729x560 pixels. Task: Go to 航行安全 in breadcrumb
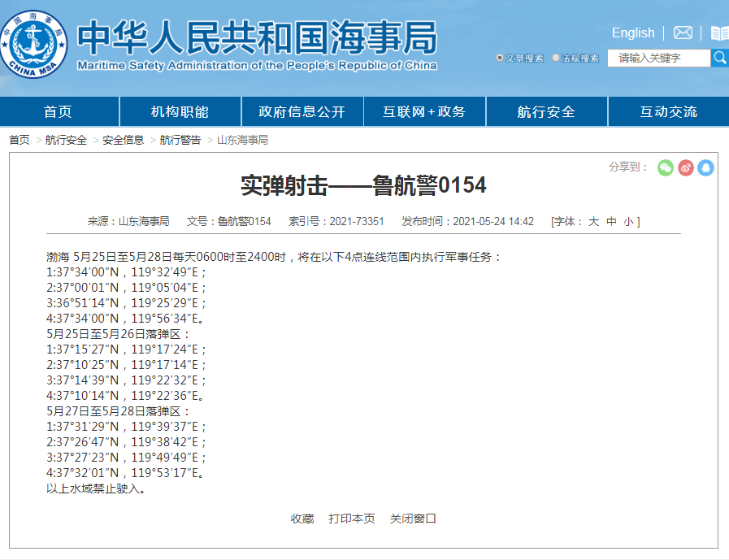pos(66,140)
